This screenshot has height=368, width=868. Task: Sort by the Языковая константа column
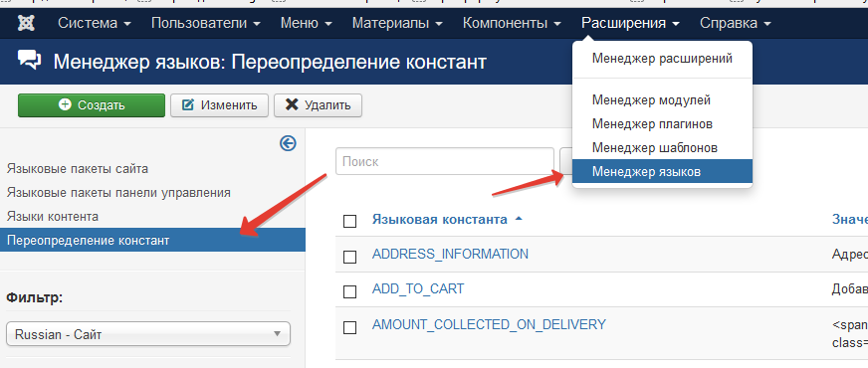pos(440,219)
